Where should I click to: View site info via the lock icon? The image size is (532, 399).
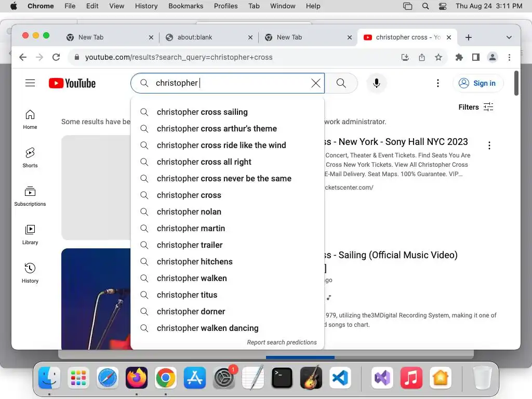77,57
